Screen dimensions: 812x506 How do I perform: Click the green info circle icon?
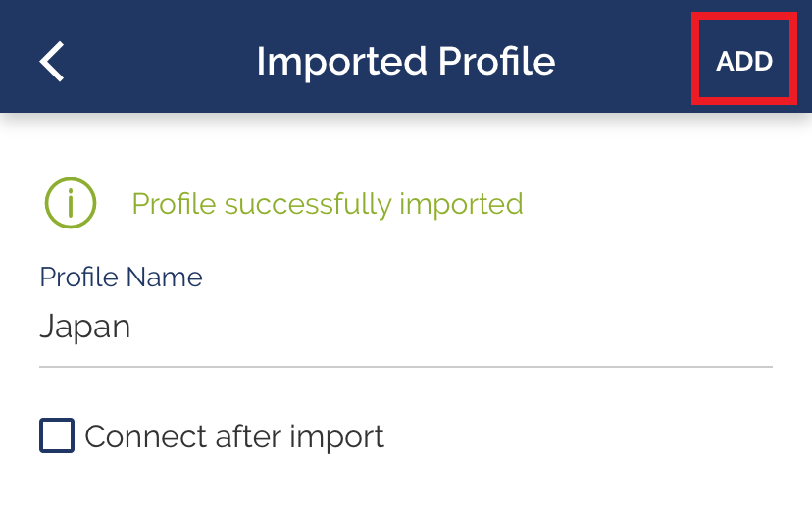[x=71, y=203]
